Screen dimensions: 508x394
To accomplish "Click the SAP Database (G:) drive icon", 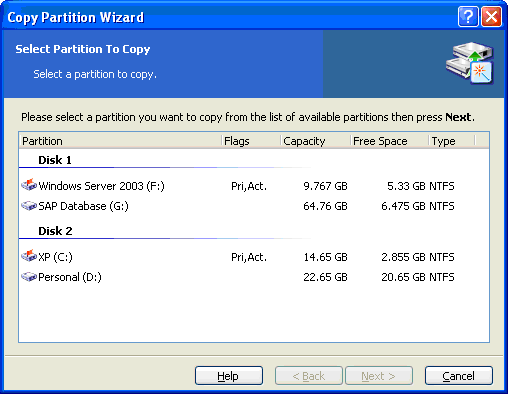I will 29,206.
